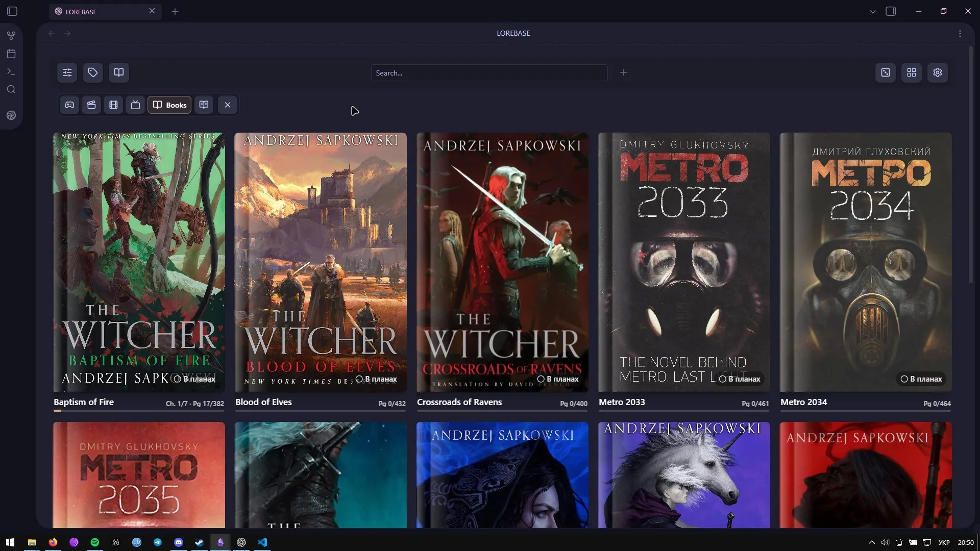Screen dimensions: 980x551
Task: Click the vertical scrollbar on the right
Action: (971, 164)
